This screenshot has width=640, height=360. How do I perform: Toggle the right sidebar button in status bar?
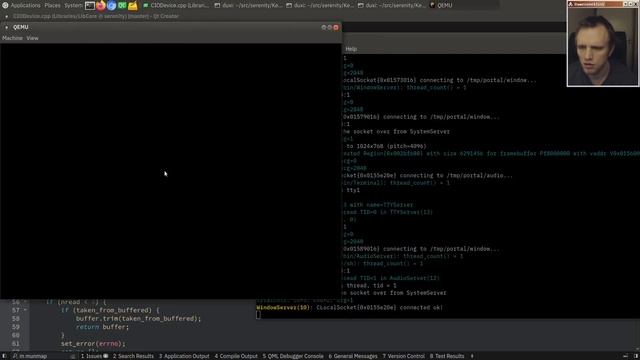[x=636, y=356]
